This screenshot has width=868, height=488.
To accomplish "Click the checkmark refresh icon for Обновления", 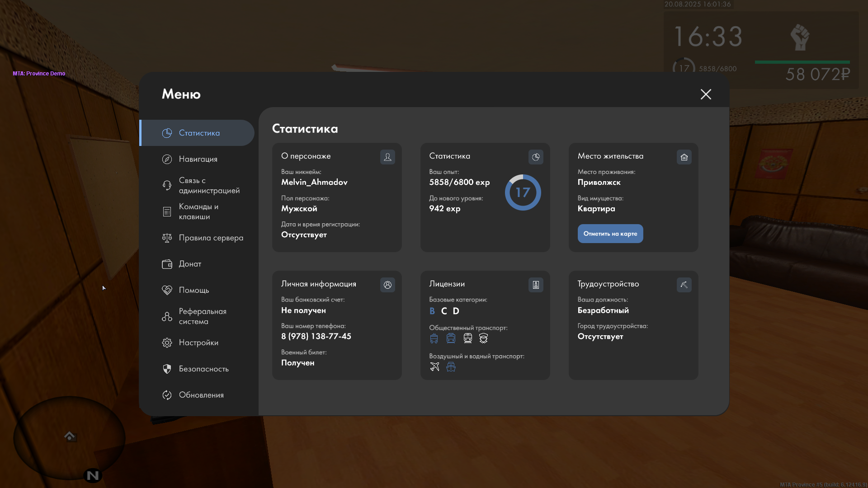I will pos(167,395).
